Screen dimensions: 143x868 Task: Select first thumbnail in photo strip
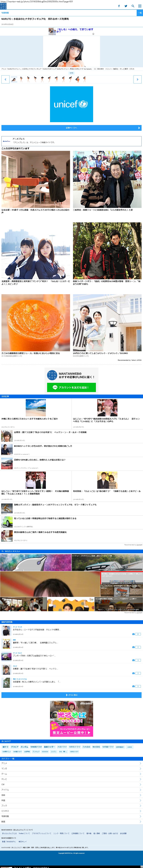point(14,79)
